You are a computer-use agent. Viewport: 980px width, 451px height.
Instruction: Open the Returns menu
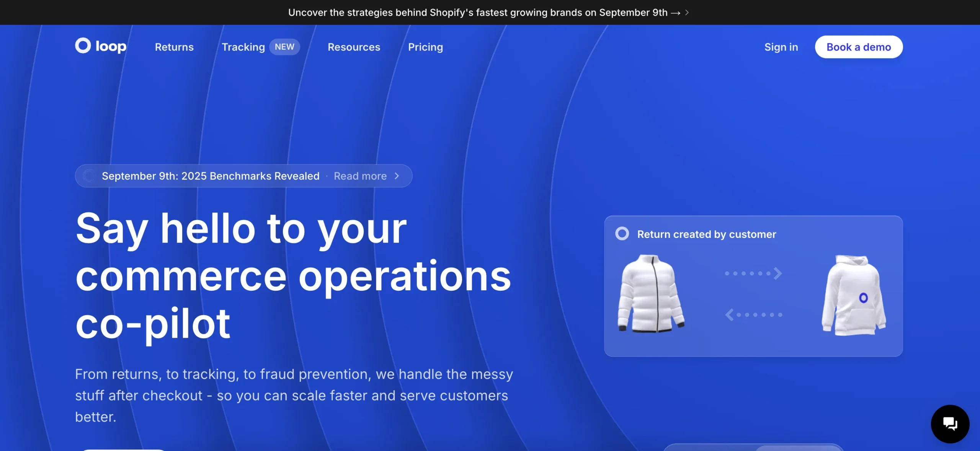click(x=174, y=47)
